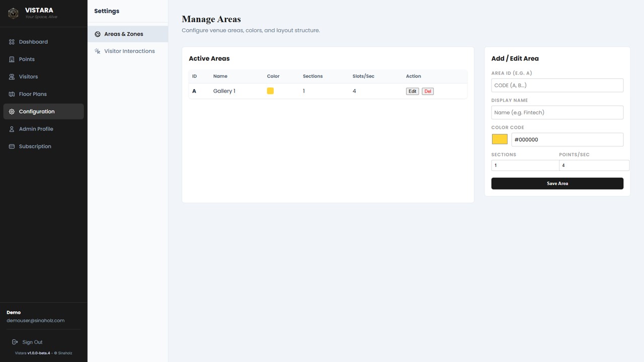Screen dimensions: 644x362
Task: Select the Points building icon in sidebar
Action: 11,59
